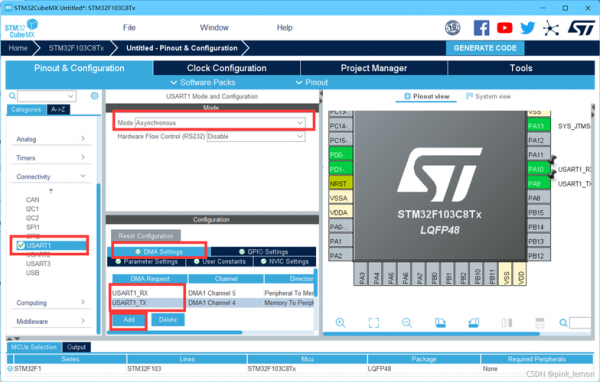Switch to Clock Configuration tab
The height and width of the screenshot is (382, 600).
[x=227, y=68]
